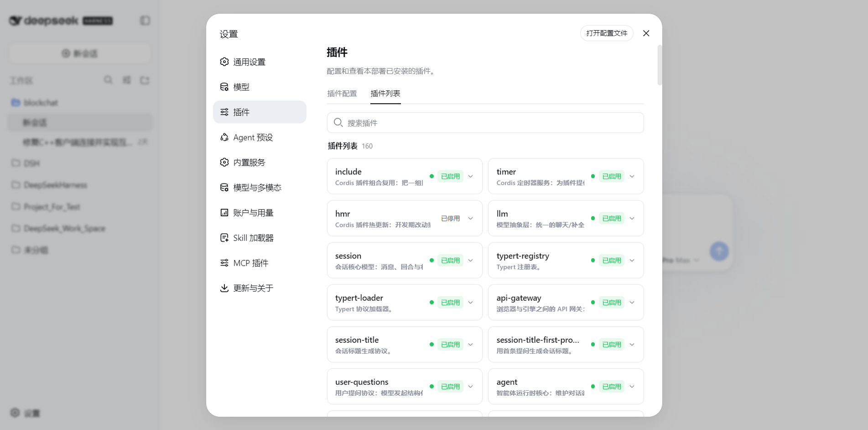Click the Skill 加载器 icon

pos(224,238)
